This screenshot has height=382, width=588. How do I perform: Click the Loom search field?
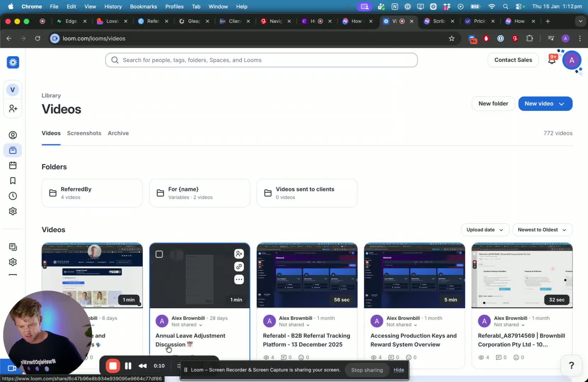tap(261, 60)
